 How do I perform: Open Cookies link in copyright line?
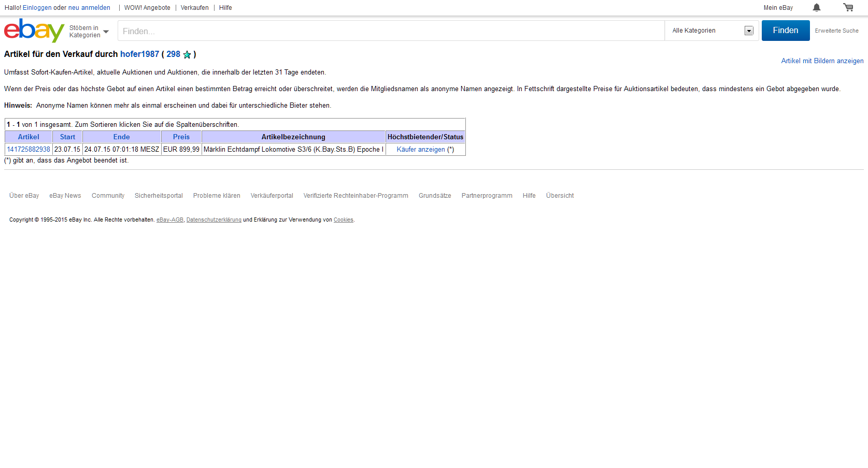(x=344, y=220)
